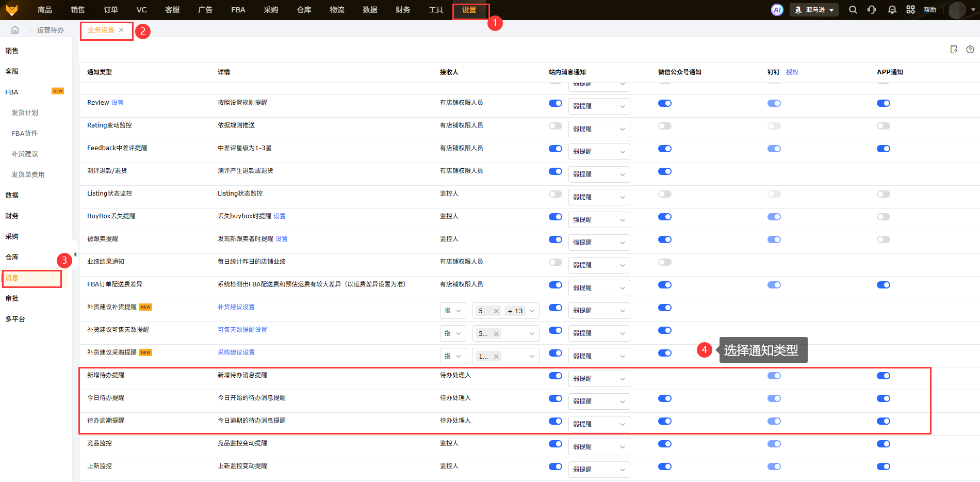980x482 pixels.
Task: Open 发货计划 under FBA in sidebar
Action: point(25,113)
